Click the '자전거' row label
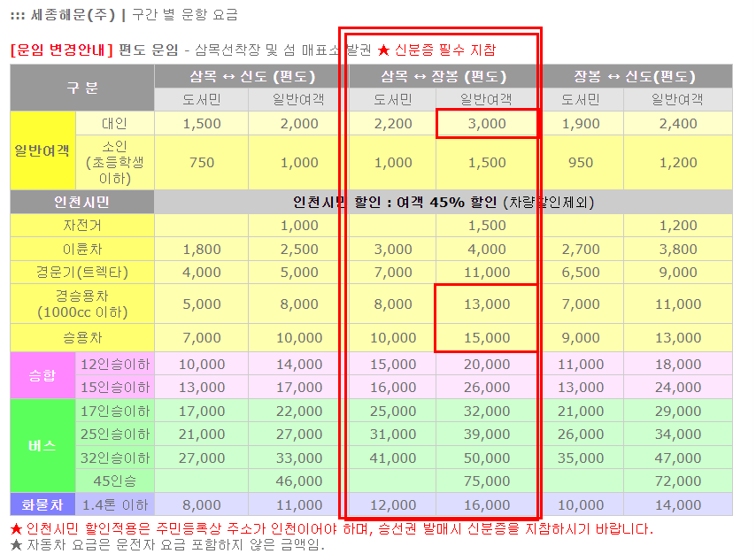Image resolution: width=756 pixels, height=554 pixels. point(82,225)
